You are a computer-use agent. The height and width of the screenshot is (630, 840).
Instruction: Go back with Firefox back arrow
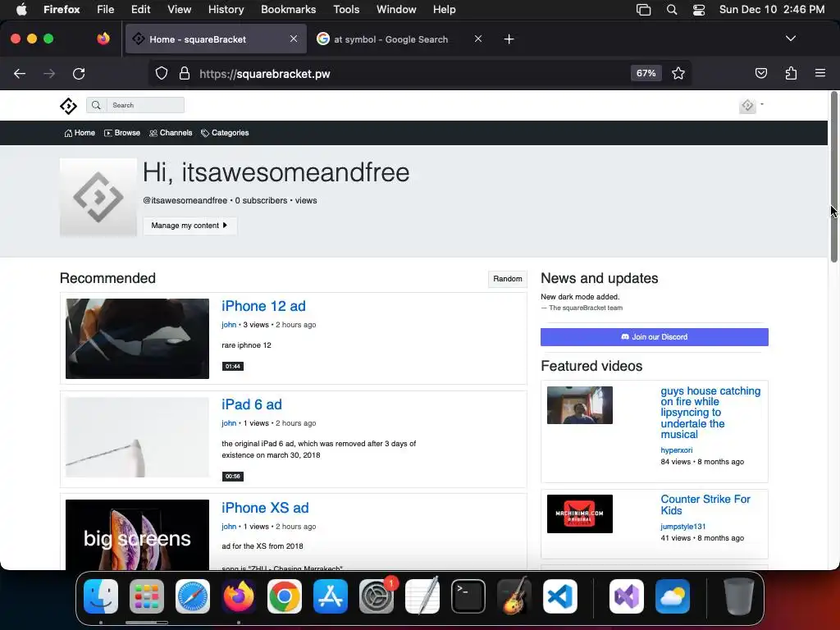[x=20, y=73]
